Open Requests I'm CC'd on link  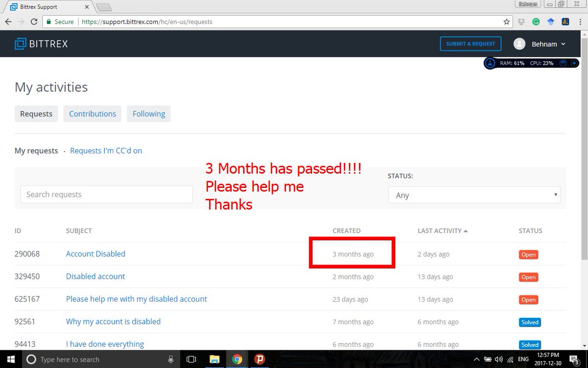click(x=106, y=151)
